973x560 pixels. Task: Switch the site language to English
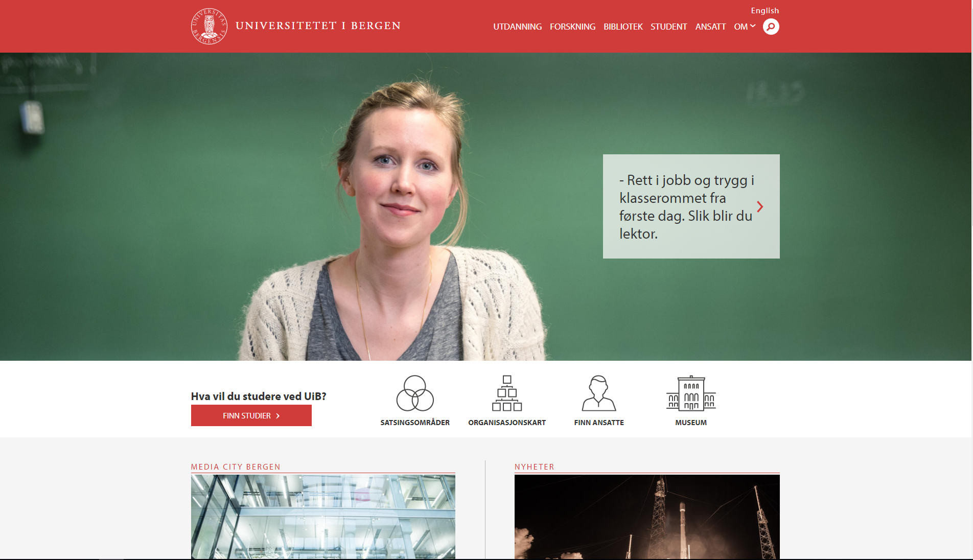pos(764,10)
